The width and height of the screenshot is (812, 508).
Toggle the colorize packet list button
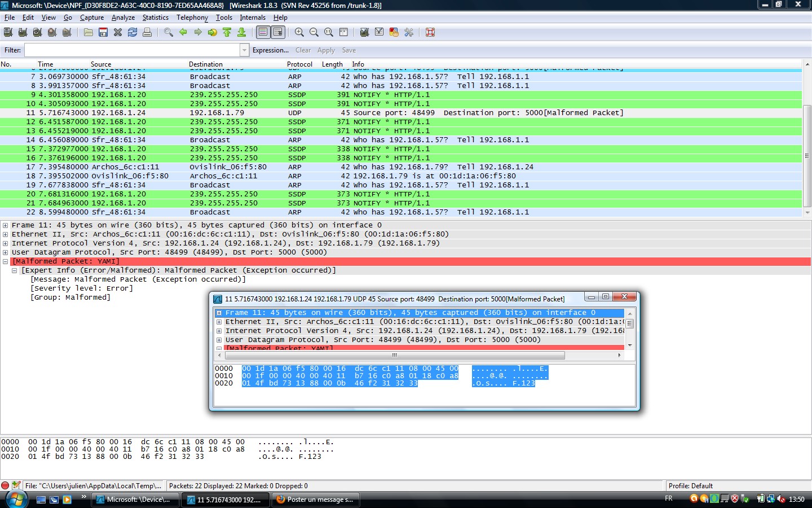[263, 32]
